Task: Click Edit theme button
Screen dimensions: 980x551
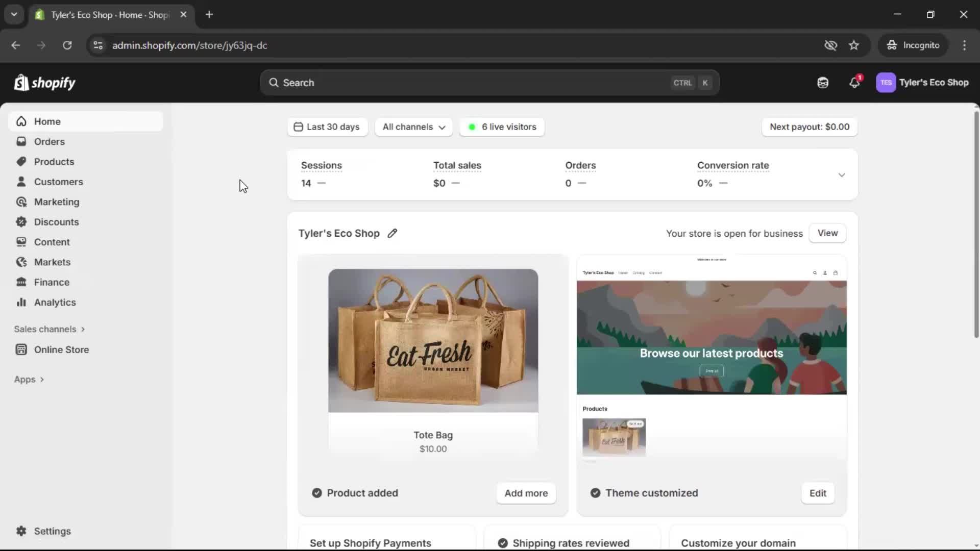Action: point(818,493)
